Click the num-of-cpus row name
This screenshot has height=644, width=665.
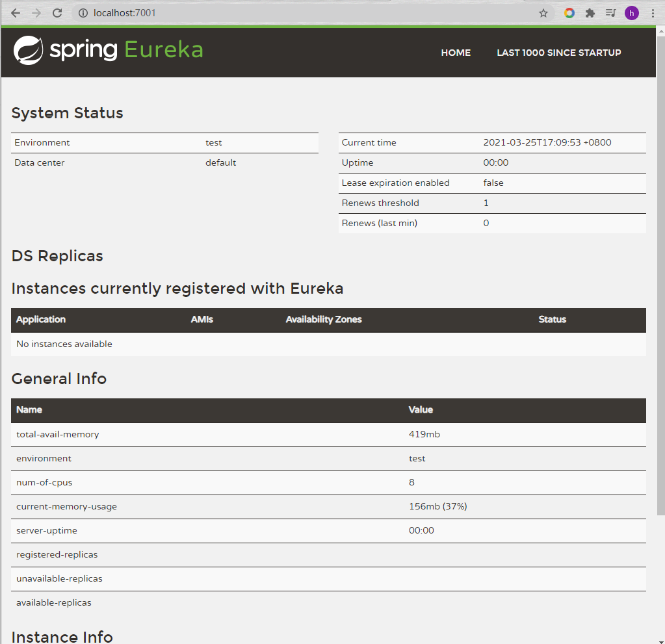click(x=44, y=483)
